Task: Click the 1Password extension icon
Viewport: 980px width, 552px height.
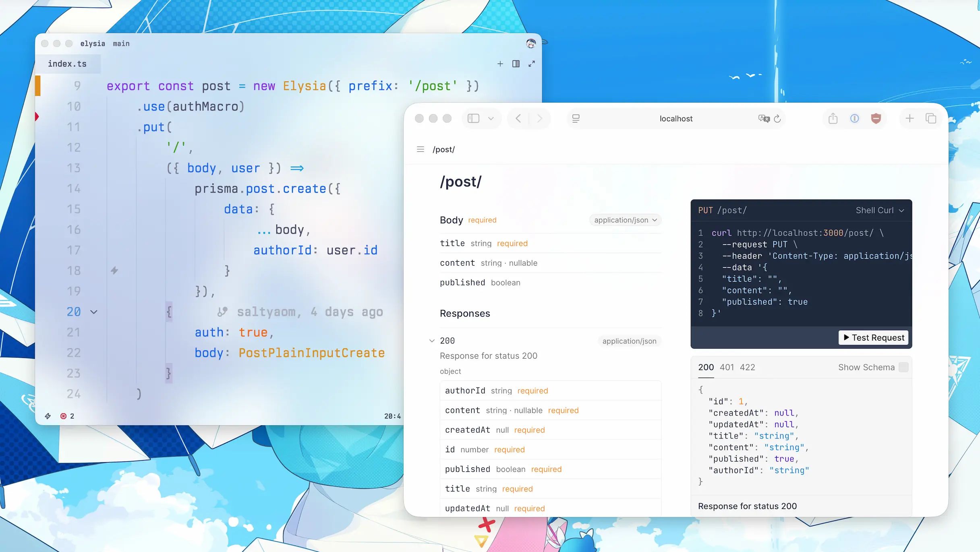Action: 854,118
